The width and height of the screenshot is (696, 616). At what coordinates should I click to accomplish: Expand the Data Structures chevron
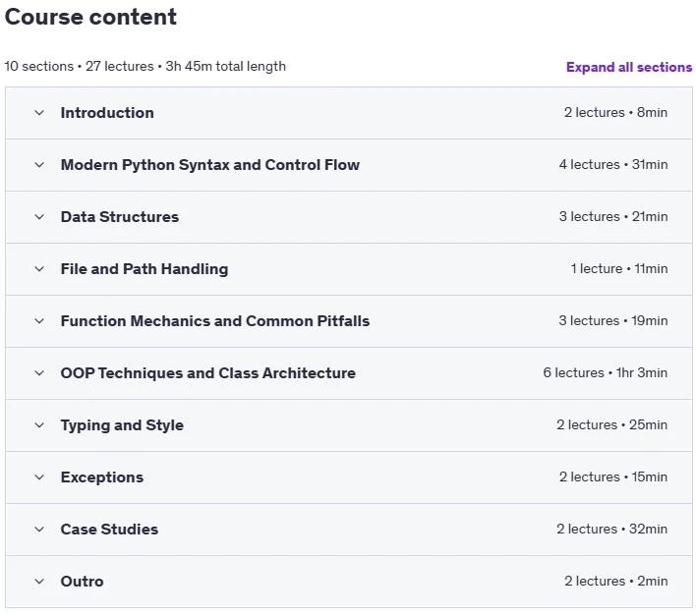[39, 217]
